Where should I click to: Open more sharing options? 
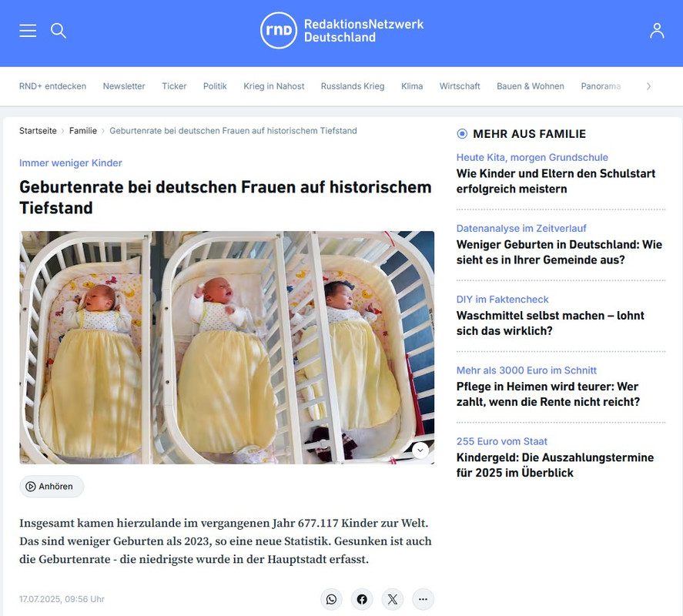(423, 600)
